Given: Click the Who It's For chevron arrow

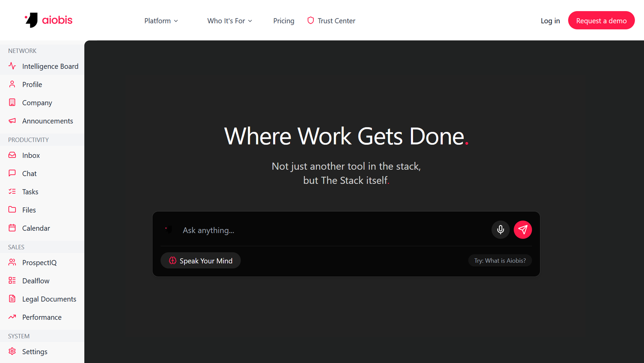Looking at the screenshot, I should [x=250, y=21].
